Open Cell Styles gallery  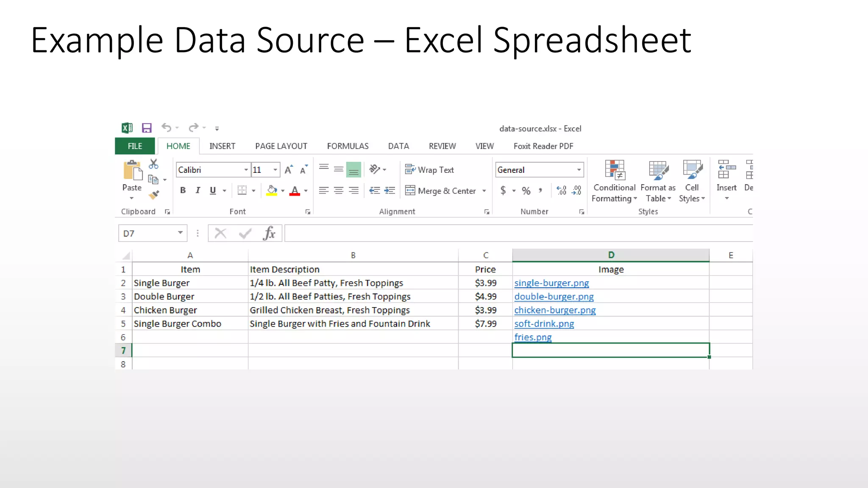pos(692,181)
